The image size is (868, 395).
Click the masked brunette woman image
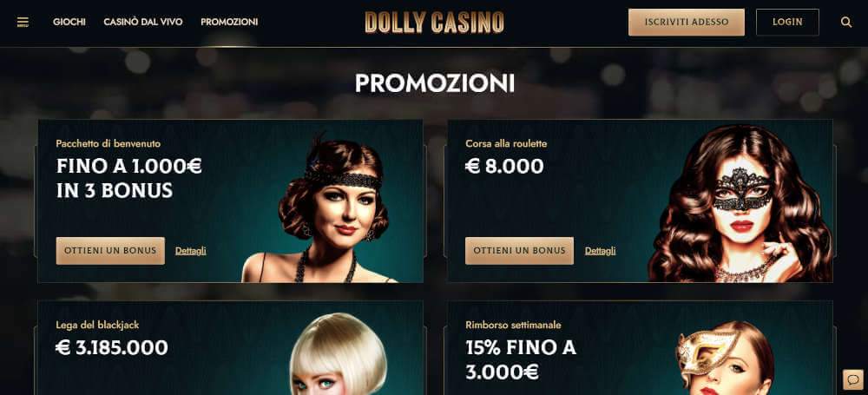click(740, 204)
